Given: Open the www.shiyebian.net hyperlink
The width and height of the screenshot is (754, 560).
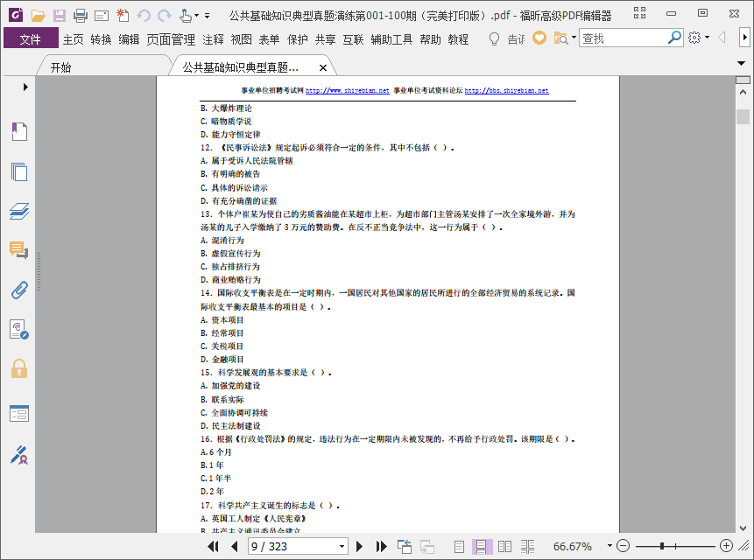Looking at the screenshot, I should 347,90.
